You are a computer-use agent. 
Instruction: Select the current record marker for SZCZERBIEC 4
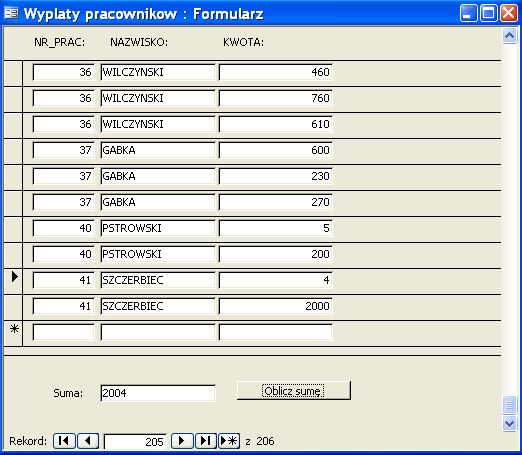(x=13, y=281)
